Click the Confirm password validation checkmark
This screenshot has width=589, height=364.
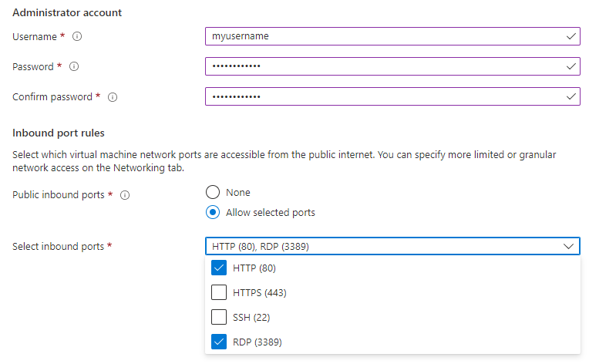tap(570, 97)
